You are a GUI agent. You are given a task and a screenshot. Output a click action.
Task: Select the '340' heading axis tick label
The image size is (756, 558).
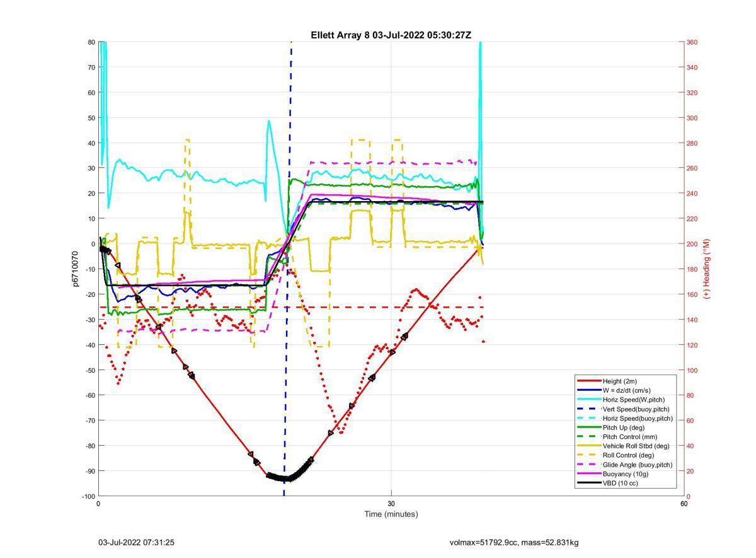(692, 67)
